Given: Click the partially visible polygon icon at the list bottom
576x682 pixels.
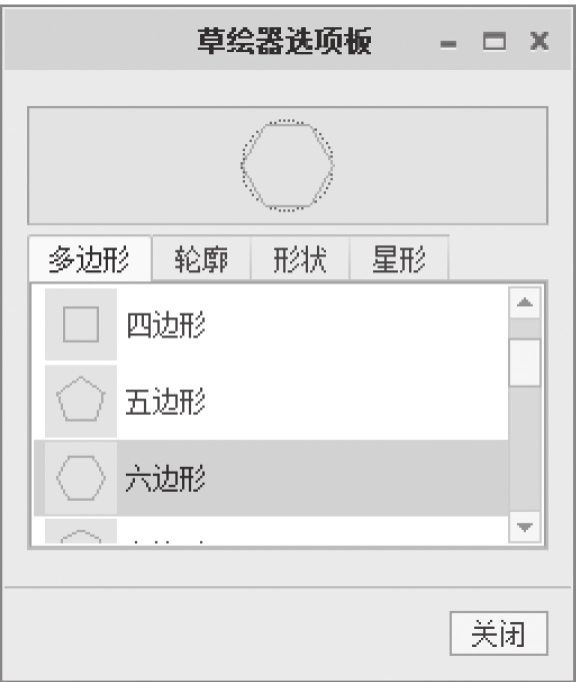Looking at the screenshot, I should 81,531.
